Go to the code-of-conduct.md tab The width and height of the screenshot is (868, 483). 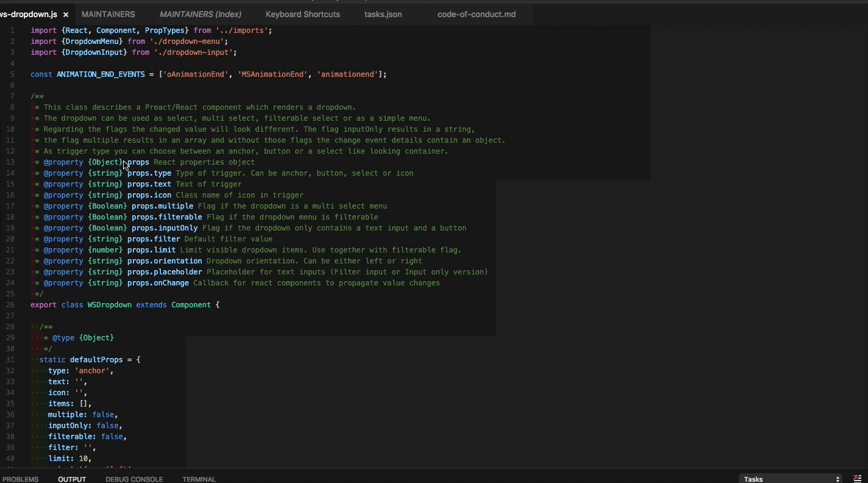[476, 14]
